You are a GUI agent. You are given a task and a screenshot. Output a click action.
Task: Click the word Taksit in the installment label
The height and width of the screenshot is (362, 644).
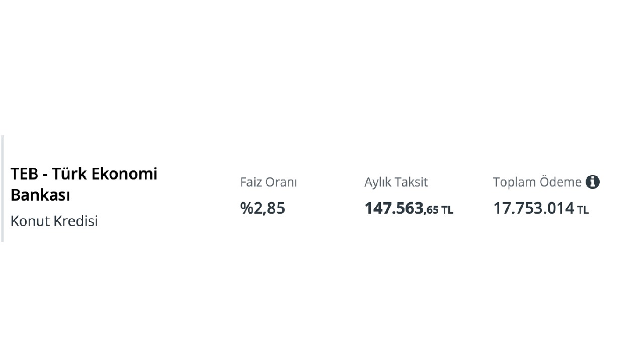tap(411, 182)
